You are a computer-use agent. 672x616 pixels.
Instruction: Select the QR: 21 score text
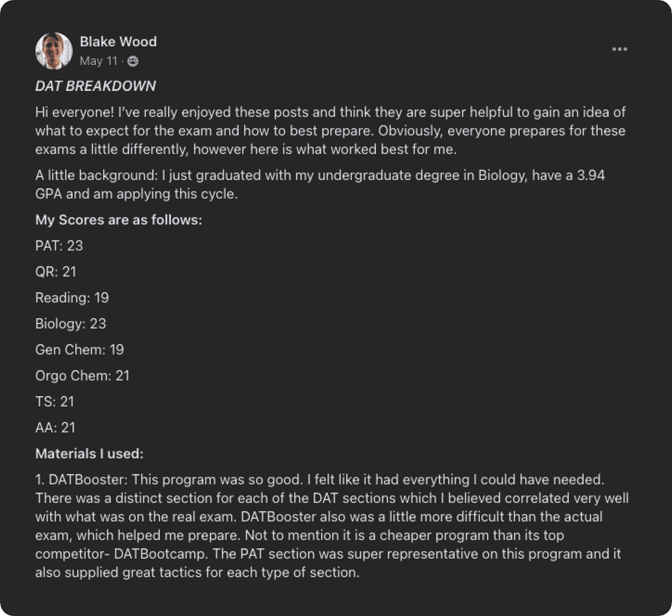coord(55,271)
